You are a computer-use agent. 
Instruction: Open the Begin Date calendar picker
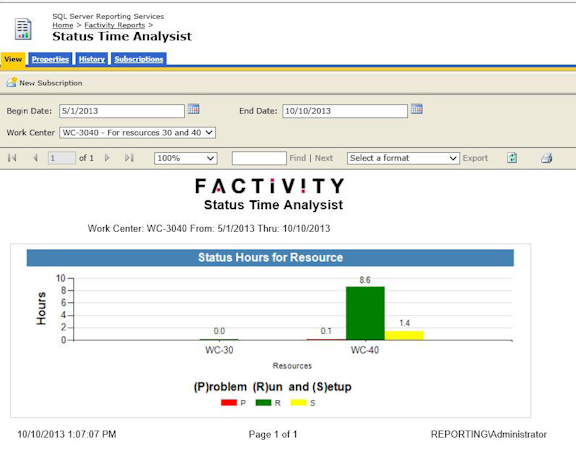click(x=194, y=109)
